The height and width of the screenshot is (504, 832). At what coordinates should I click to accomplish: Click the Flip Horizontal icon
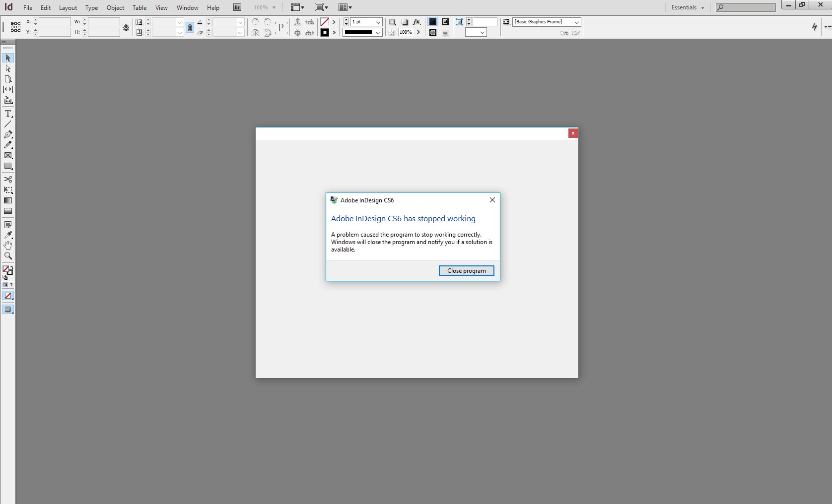click(x=255, y=33)
